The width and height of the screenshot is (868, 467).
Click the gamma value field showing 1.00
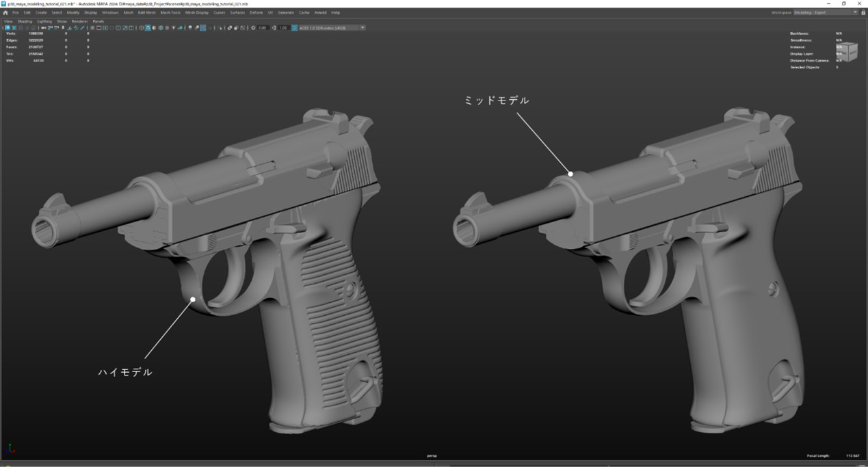click(x=283, y=28)
